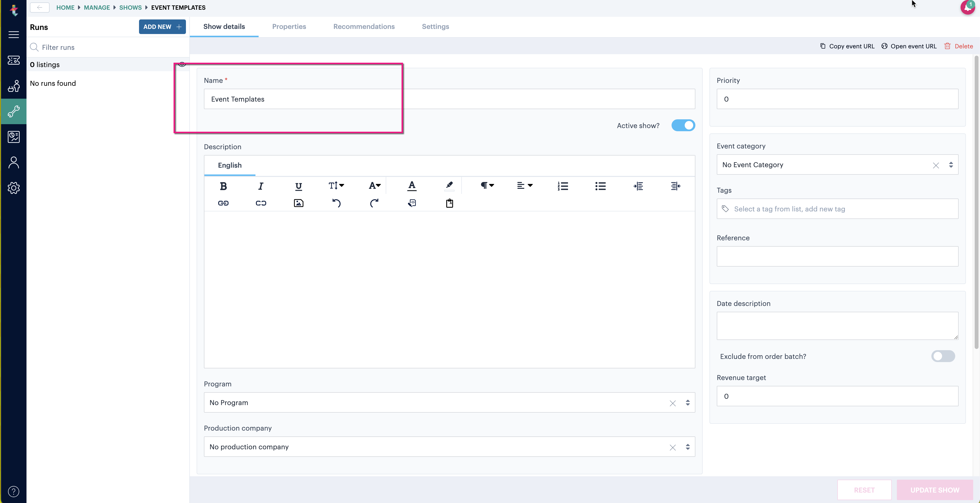Screen dimensions: 980x503
Task: Open the font size dropdown
Action: pyautogui.click(x=336, y=186)
